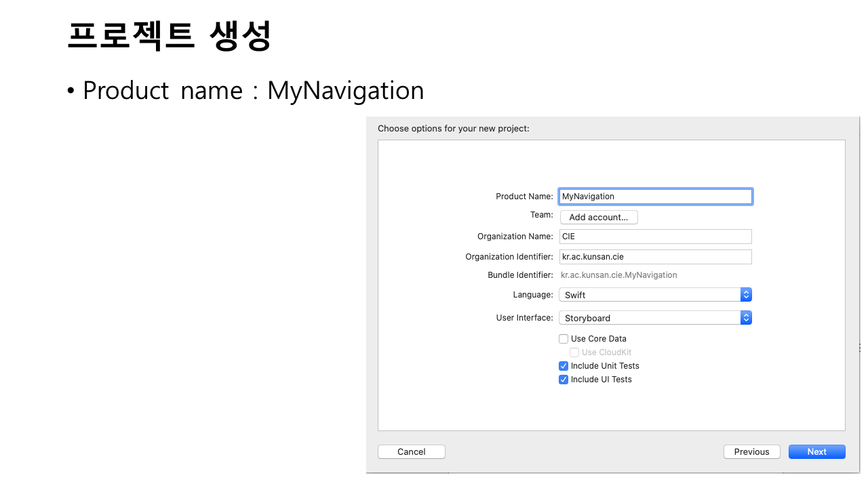The image size is (868, 488).
Task: Toggle the greyed-out Use CloudKit checkbox
Action: coord(574,352)
